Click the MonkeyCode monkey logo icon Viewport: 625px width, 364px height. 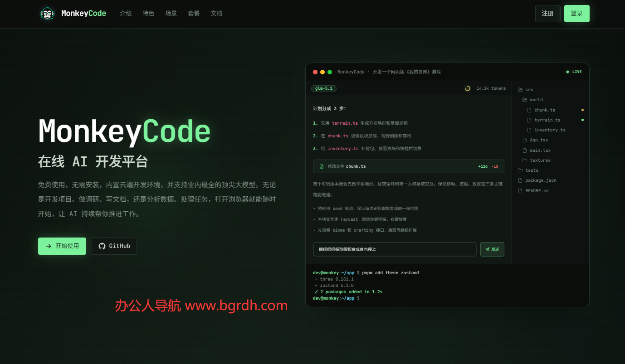47,13
